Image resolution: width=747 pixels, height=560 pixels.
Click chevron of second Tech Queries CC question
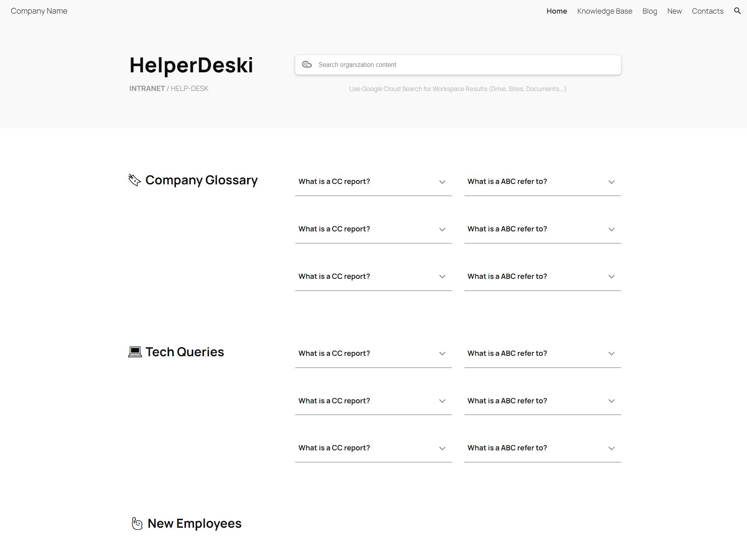coord(442,401)
